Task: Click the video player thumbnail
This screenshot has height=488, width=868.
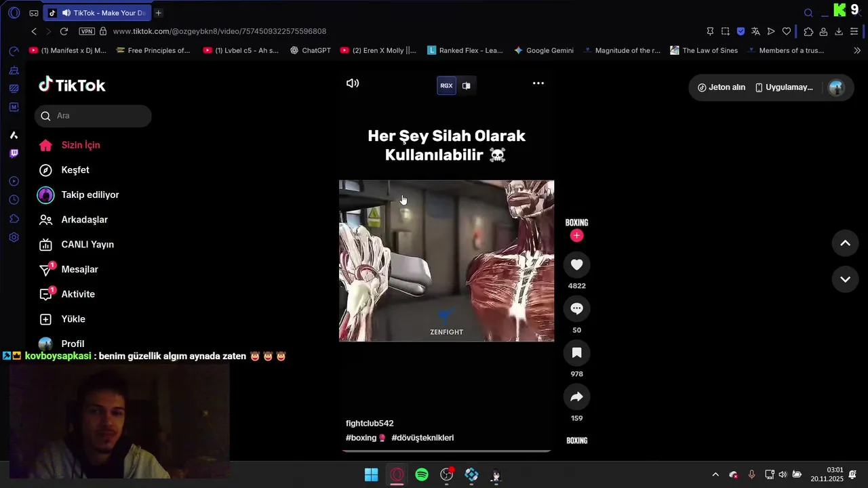Action: click(446, 261)
